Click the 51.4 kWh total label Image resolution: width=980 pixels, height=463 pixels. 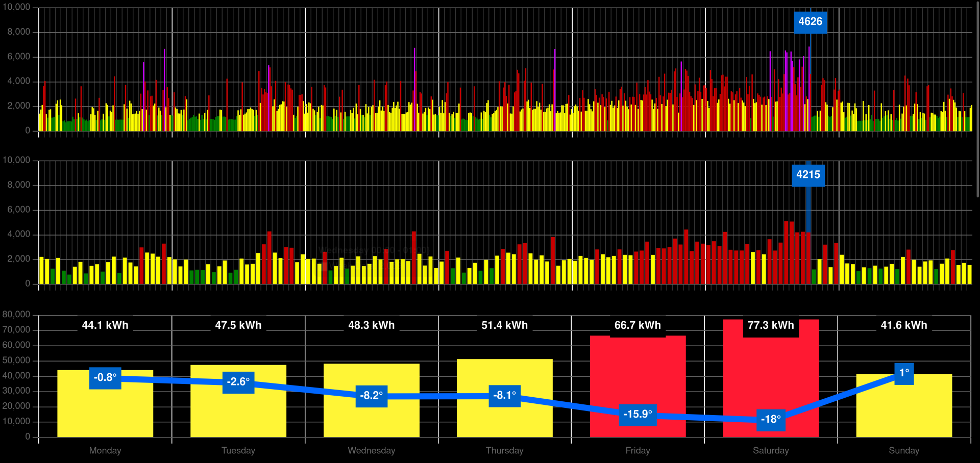[x=505, y=325]
